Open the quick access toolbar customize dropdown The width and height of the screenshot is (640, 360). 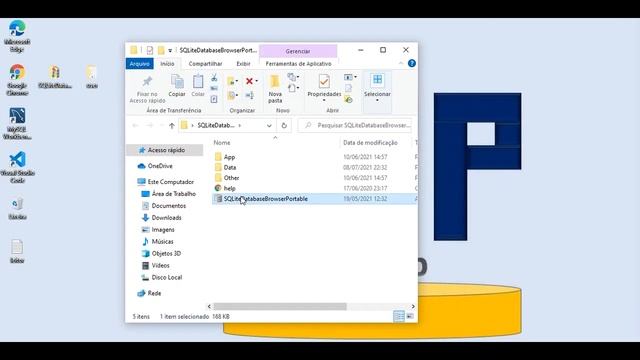(170, 51)
